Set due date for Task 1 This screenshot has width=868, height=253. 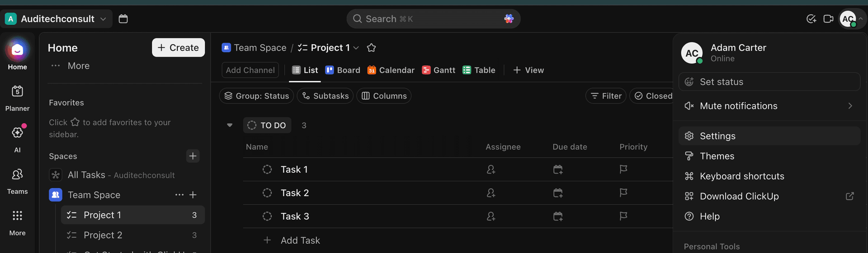point(558,169)
